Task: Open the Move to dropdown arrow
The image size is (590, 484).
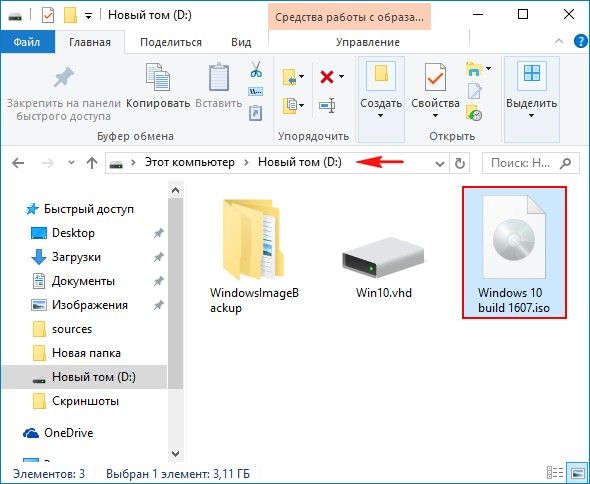Action: 301,77
